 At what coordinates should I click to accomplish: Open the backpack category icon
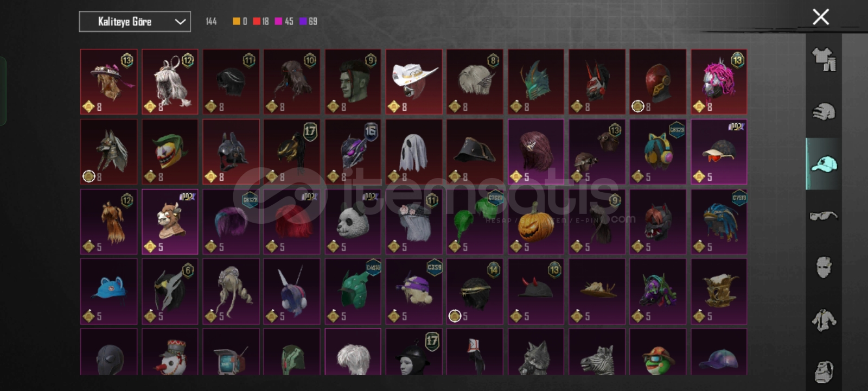[824, 371]
